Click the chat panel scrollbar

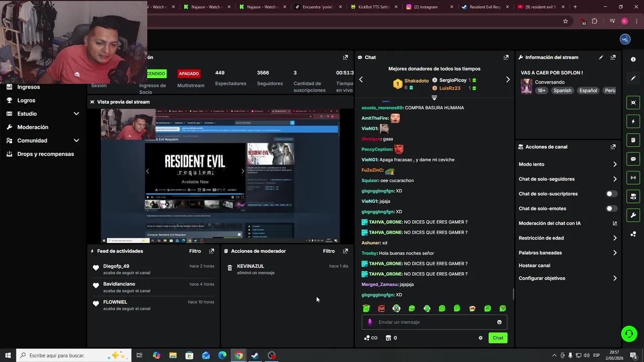pos(513,294)
